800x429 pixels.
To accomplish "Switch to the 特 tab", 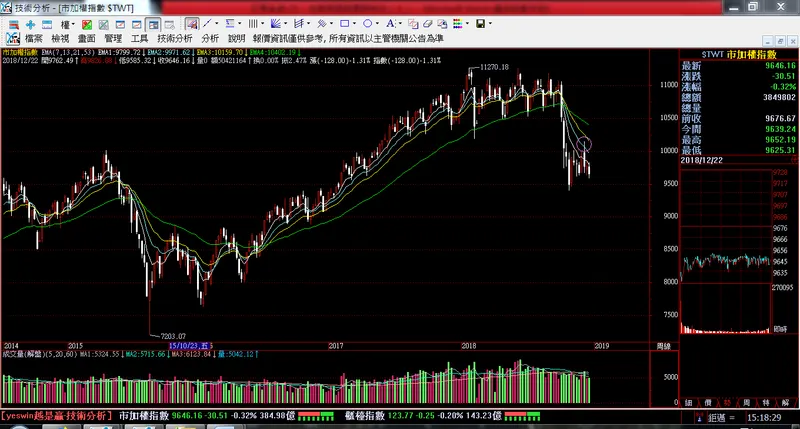I will 766,402.
